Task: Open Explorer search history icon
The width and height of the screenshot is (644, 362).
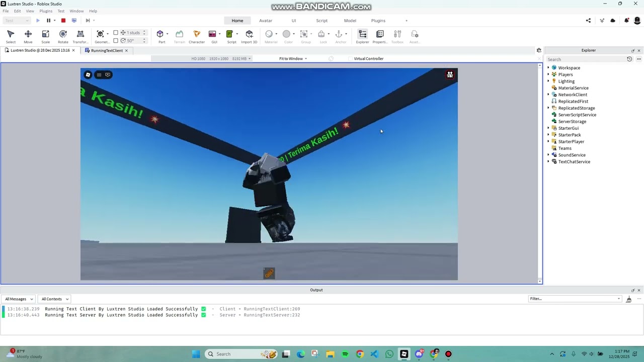Action: tap(629, 59)
